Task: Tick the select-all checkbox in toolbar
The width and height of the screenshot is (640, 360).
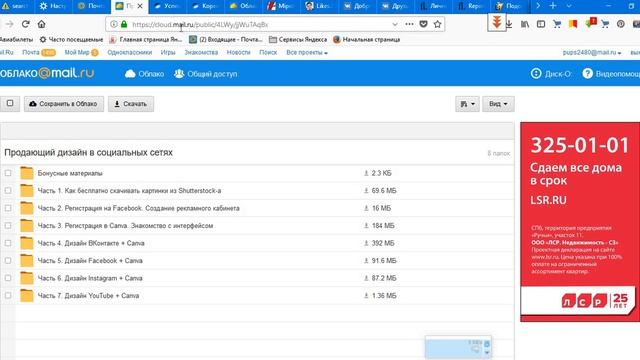Action: tap(10, 103)
